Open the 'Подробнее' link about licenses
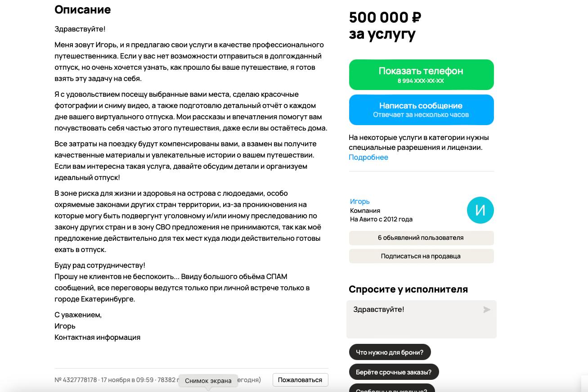588x392 pixels. coord(368,157)
